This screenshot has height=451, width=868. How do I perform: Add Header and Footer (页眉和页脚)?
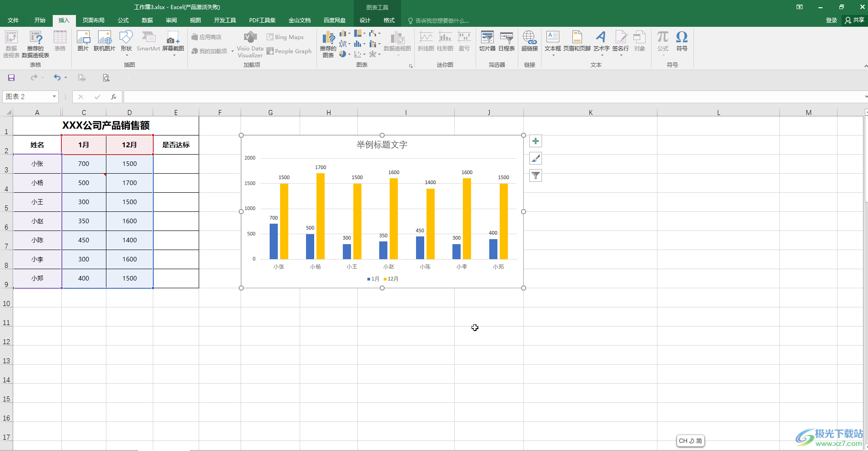pyautogui.click(x=577, y=41)
